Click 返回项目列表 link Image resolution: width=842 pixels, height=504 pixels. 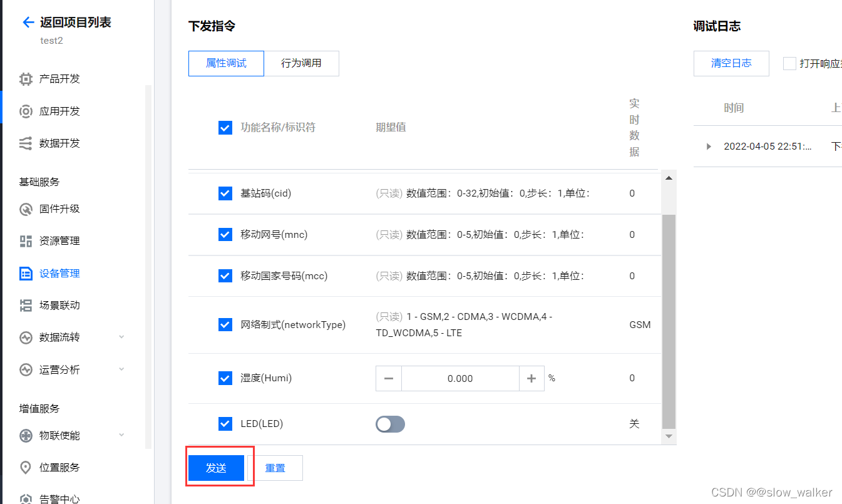tap(76, 23)
